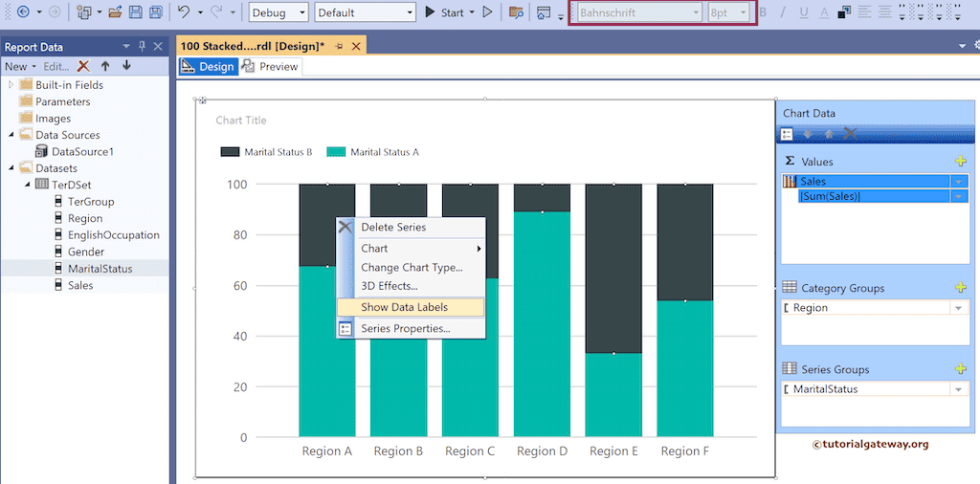This screenshot has width=980, height=484.
Task: Open Chart Data properties icon
Action: coord(788,134)
